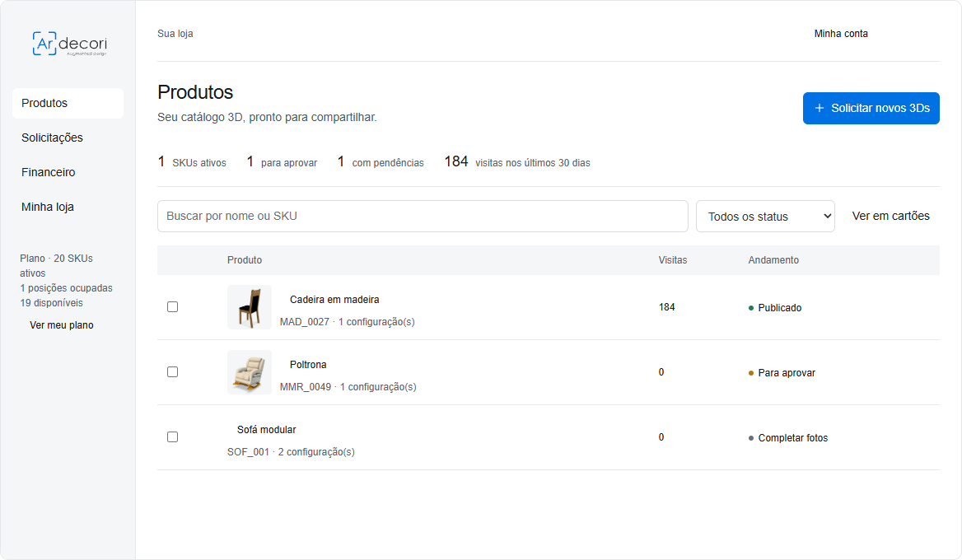962x560 pixels.
Task: Click the Cadeira em madeira product name
Action: (x=334, y=299)
